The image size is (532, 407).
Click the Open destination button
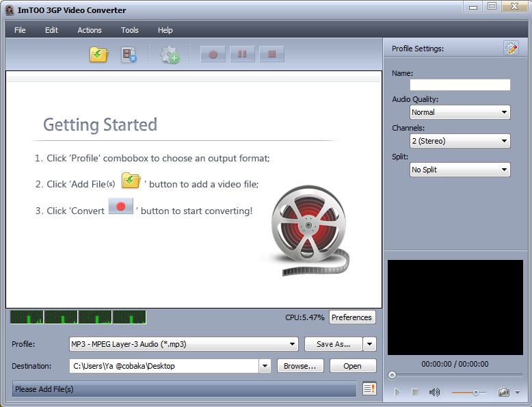(x=353, y=366)
